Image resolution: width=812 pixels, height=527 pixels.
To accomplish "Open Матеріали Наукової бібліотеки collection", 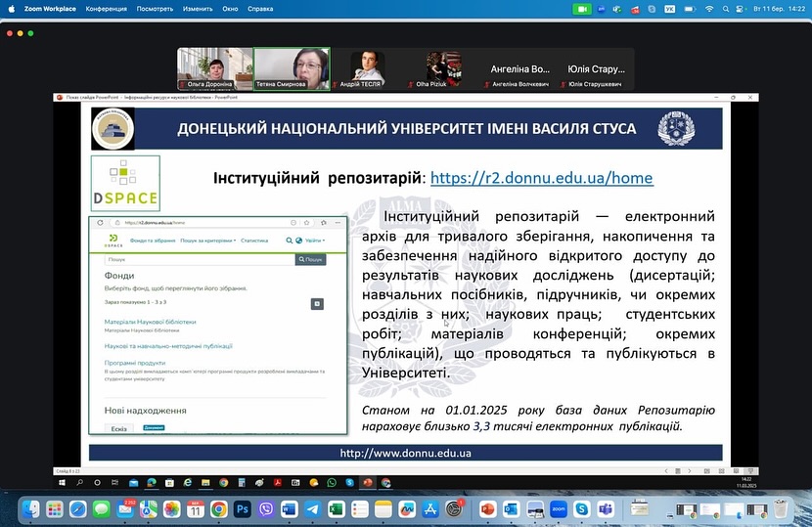I will (151, 322).
